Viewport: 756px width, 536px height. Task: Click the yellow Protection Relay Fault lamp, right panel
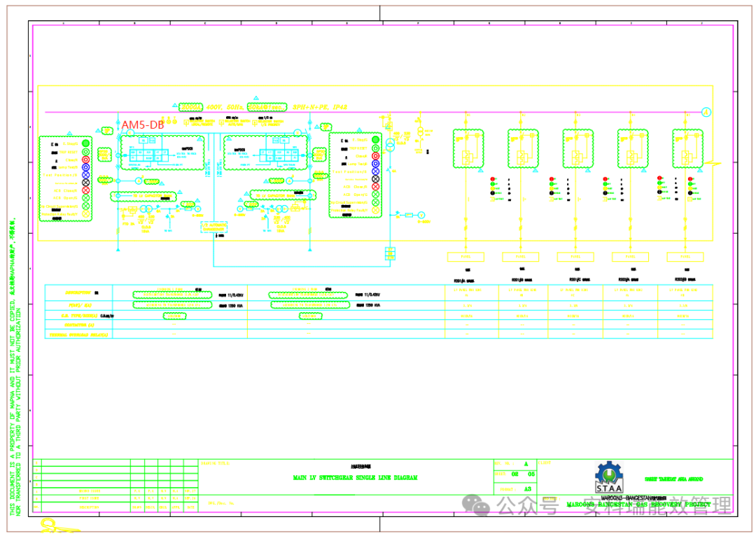(376, 210)
